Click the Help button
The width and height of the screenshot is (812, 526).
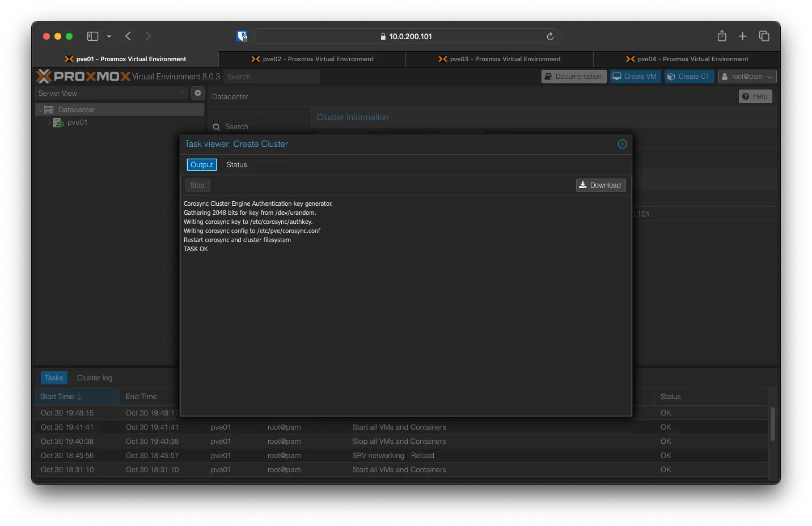tap(755, 96)
